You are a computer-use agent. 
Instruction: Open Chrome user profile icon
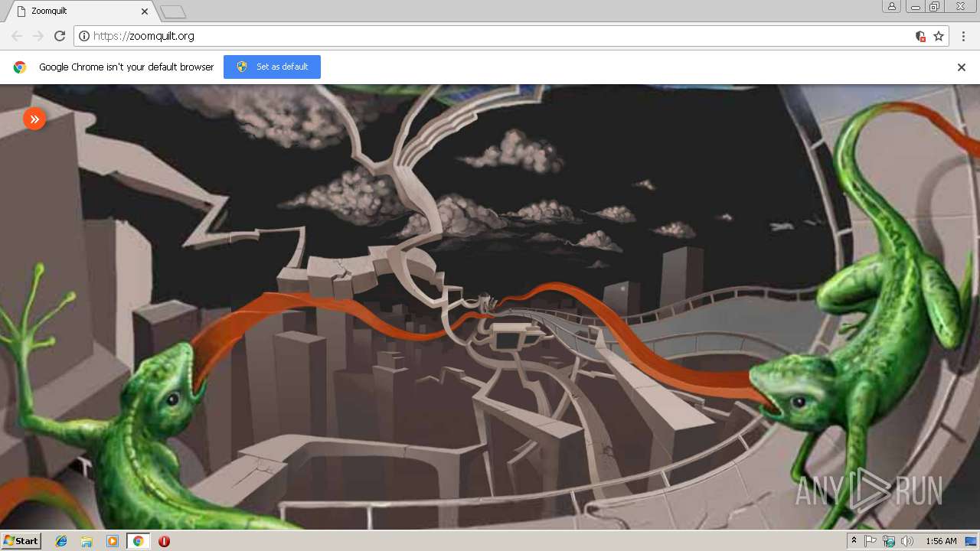[x=892, y=6]
